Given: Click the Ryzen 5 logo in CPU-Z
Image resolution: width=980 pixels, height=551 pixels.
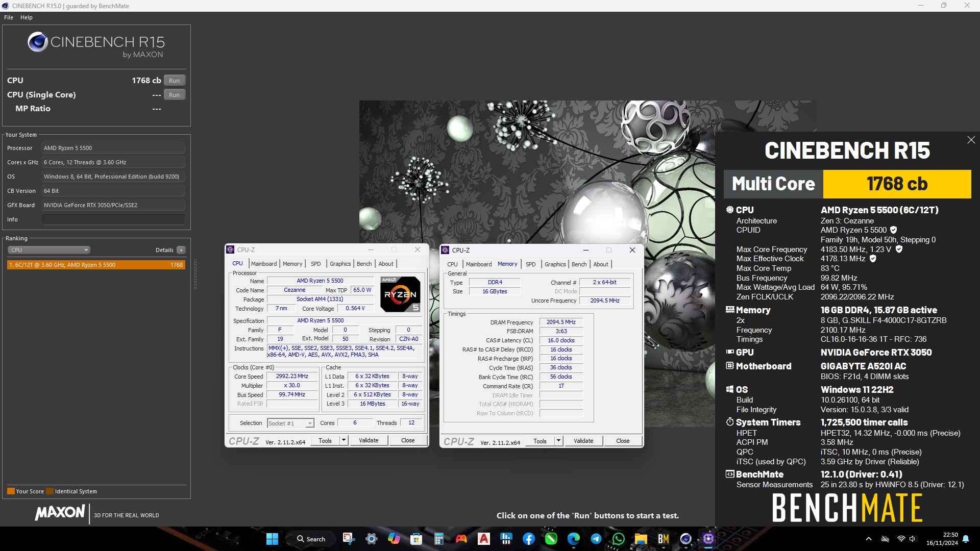Looking at the screenshot, I should [400, 294].
